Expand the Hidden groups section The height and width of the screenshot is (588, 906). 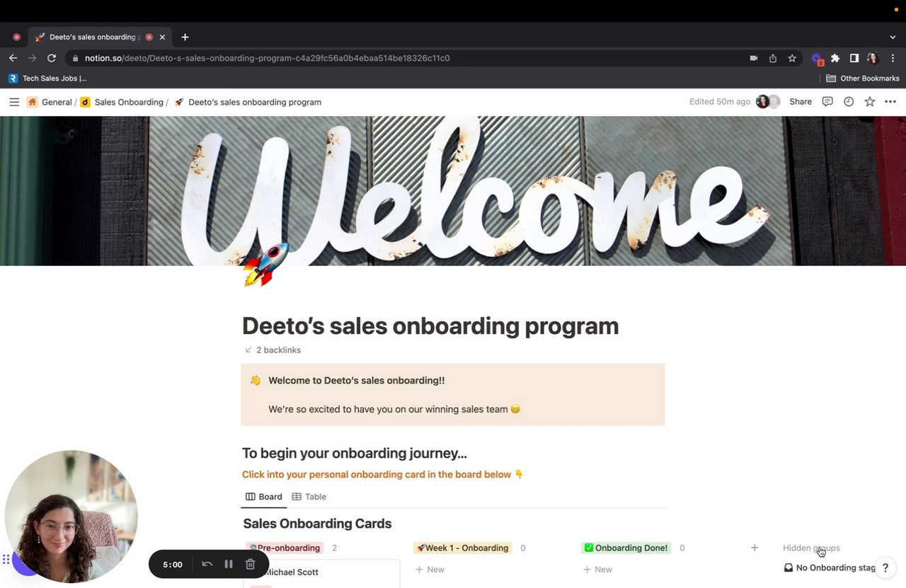pos(811,548)
